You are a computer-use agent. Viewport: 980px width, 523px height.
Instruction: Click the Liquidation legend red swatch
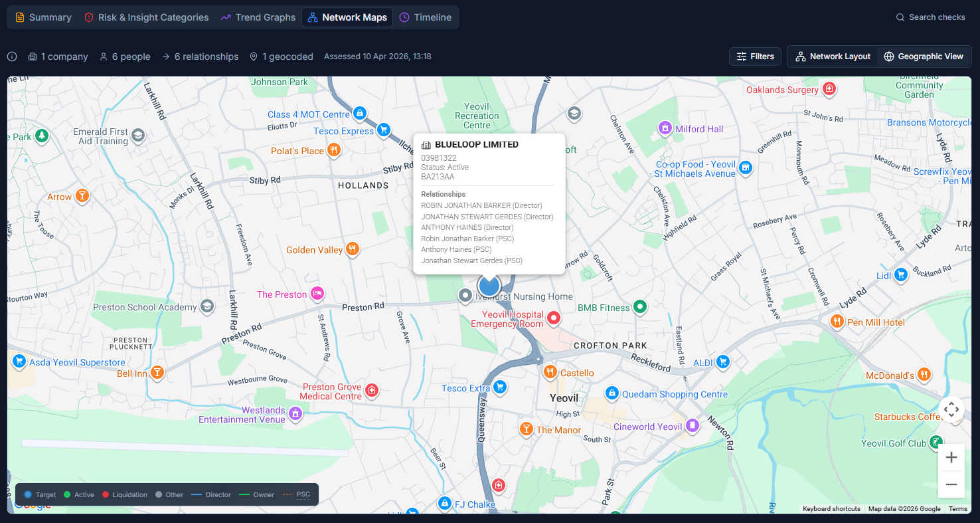click(105, 494)
